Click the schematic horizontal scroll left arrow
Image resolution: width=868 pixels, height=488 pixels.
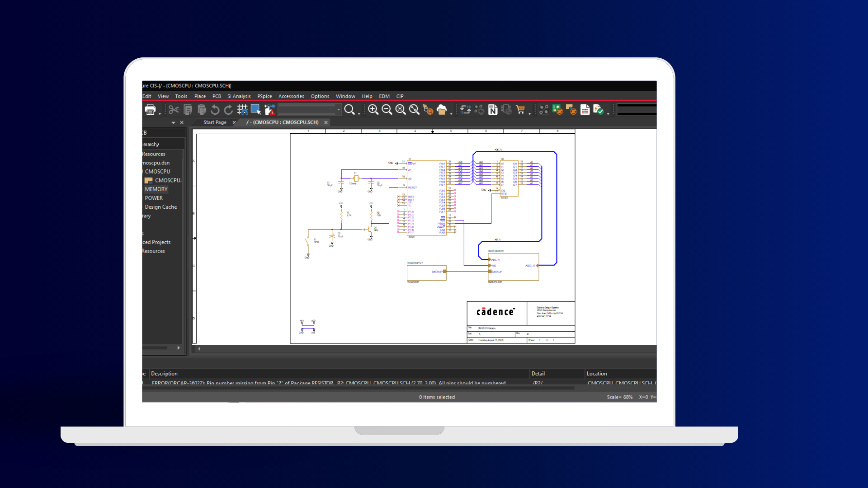[199, 348]
